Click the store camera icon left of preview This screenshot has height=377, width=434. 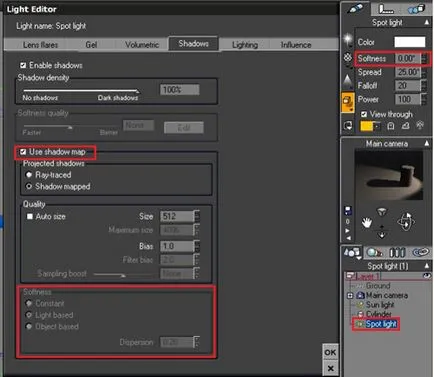pyautogui.click(x=348, y=211)
